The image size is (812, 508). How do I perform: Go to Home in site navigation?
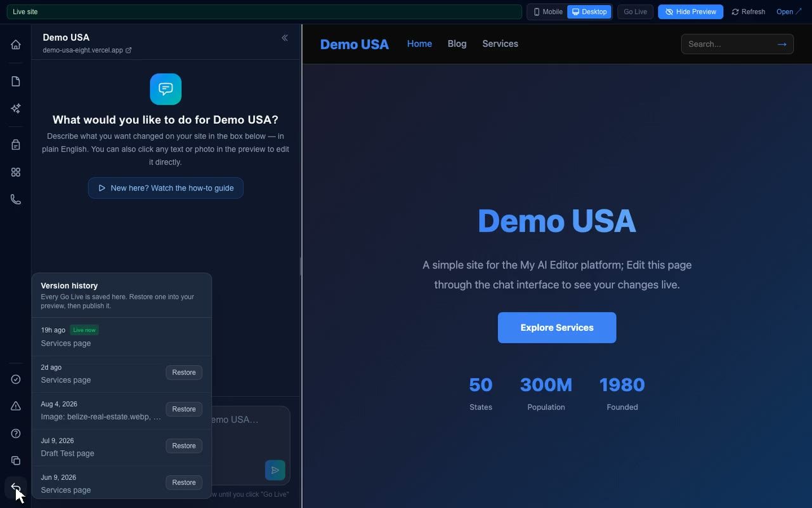[x=419, y=44]
